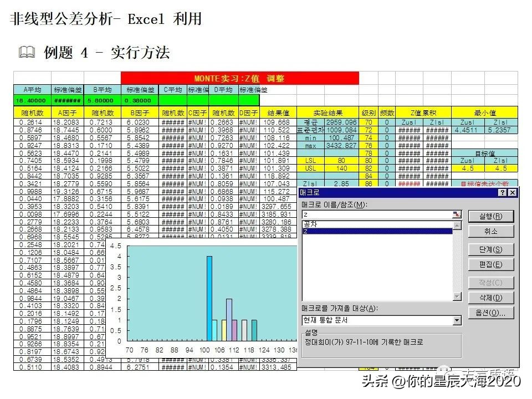This screenshot has height=399, width=532.
Task: Open macro options via 옵션(O)...
Action: pyautogui.click(x=491, y=314)
